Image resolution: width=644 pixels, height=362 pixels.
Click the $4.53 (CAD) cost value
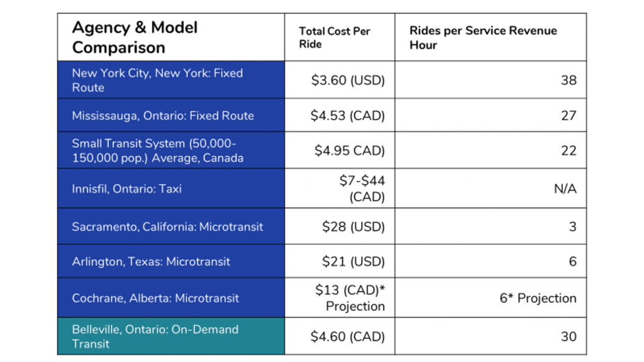tap(348, 116)
